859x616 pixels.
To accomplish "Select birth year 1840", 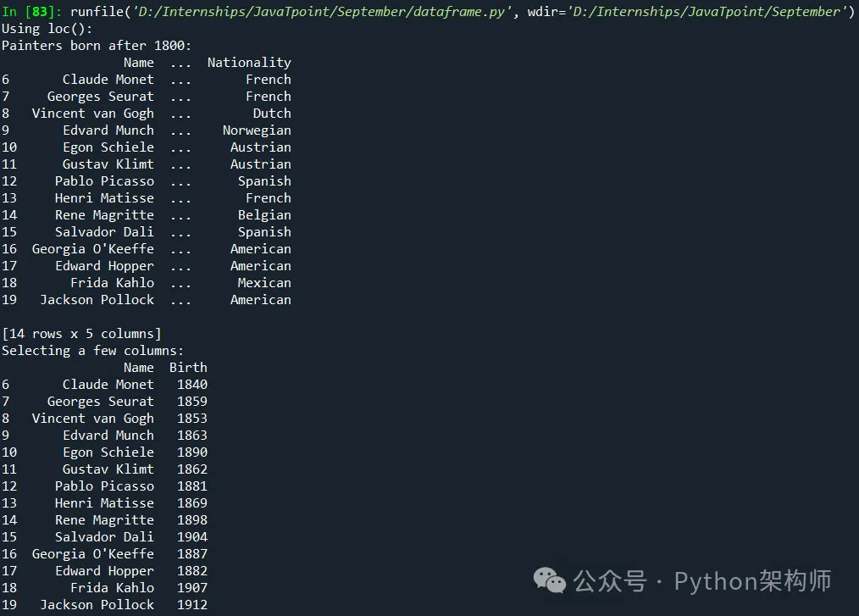I will pyautogui.click(x=192, y=384).
